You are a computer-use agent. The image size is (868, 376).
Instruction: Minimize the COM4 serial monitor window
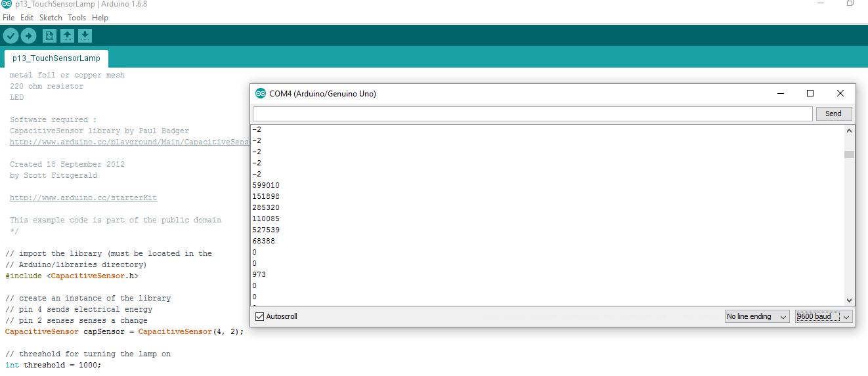780,93
